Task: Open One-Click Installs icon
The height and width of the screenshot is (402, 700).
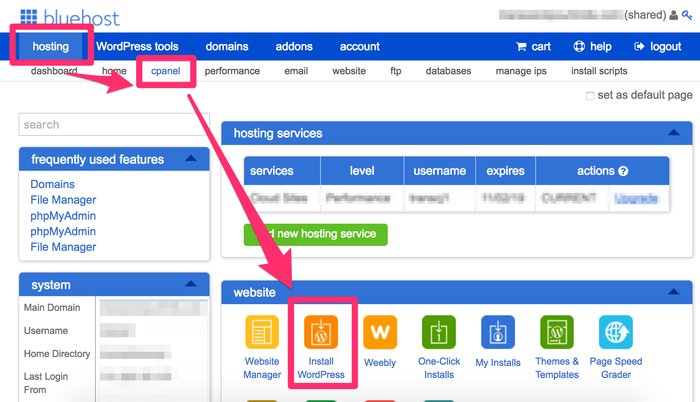Action: [x=439, y=332]
